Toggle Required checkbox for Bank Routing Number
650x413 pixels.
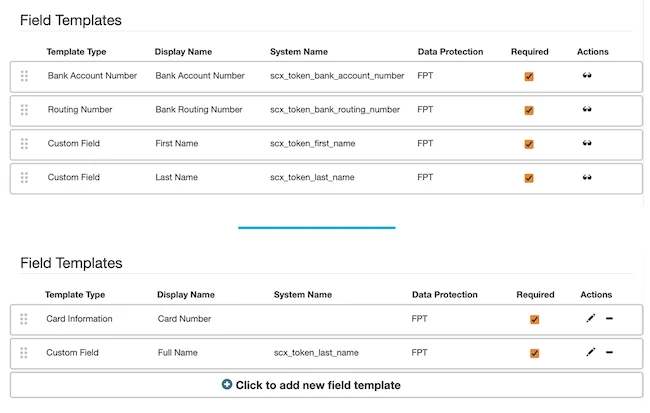click(529, 110)
